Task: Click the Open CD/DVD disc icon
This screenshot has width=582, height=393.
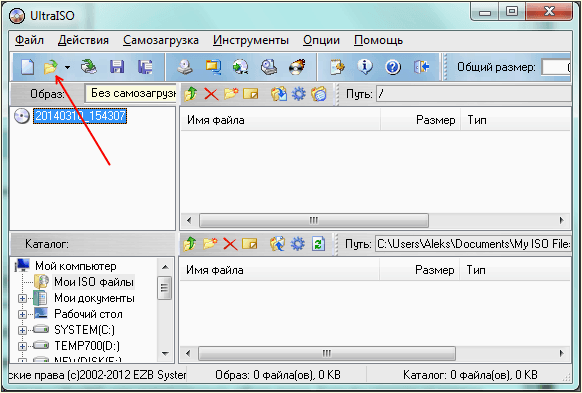Action: (89, 67)
